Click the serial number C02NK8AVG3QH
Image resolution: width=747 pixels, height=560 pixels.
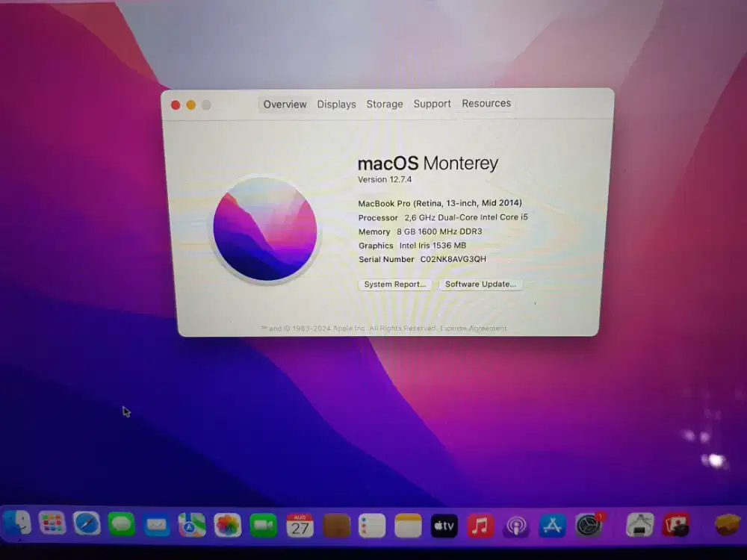coord(453,259)
